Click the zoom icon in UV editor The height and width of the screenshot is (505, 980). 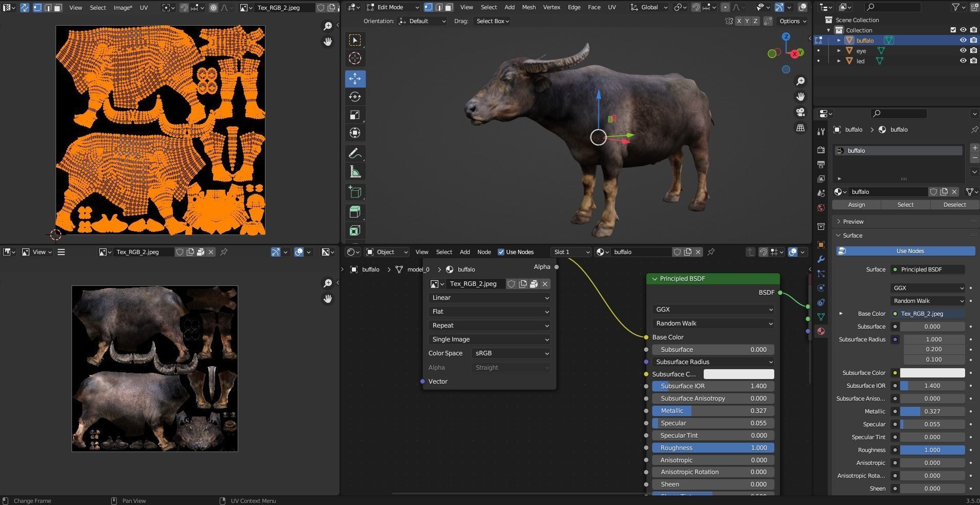pos(327,26)
